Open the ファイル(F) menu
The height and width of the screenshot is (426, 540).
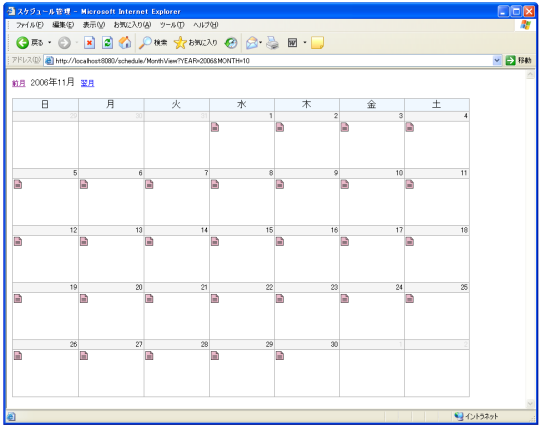pyautogui.click(x=30, y=25)
